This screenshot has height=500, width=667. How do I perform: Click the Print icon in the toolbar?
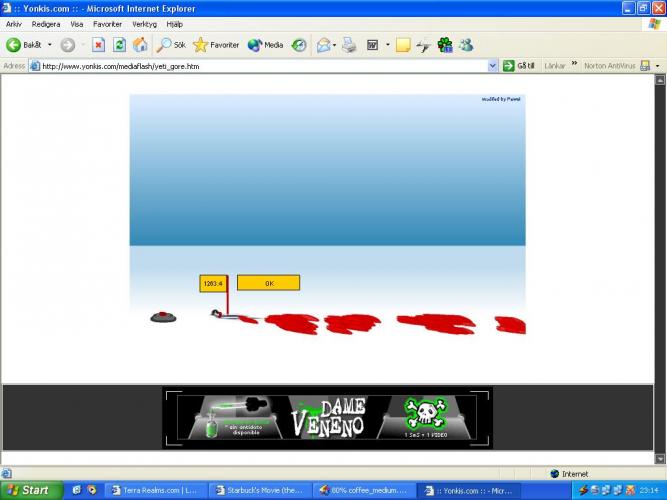(x=349, y=45)
